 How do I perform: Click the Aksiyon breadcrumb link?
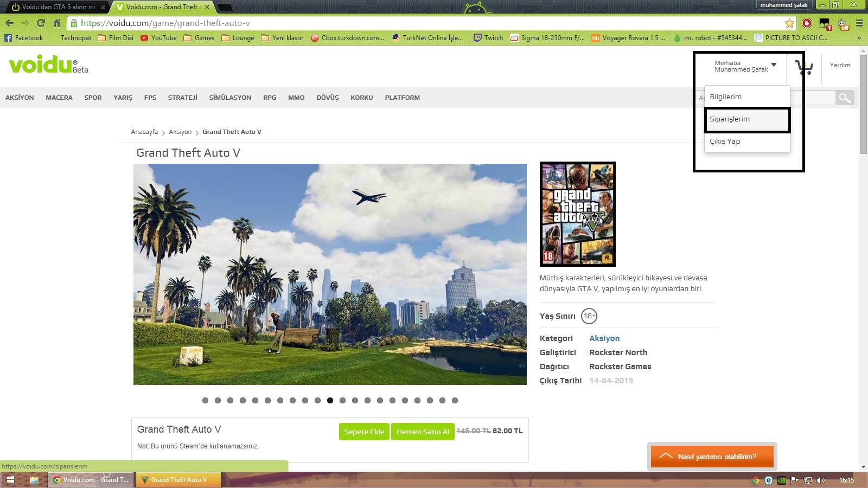click(180, 132)
